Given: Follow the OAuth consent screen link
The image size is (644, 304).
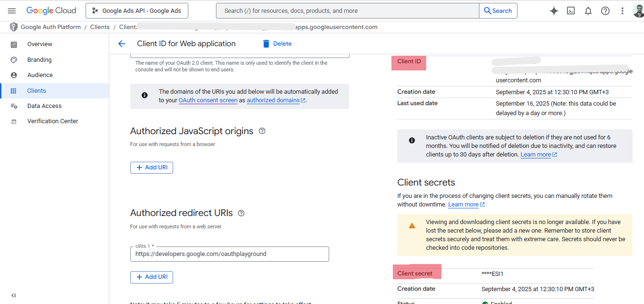Looking at the screenshot, I should point(208,100).
